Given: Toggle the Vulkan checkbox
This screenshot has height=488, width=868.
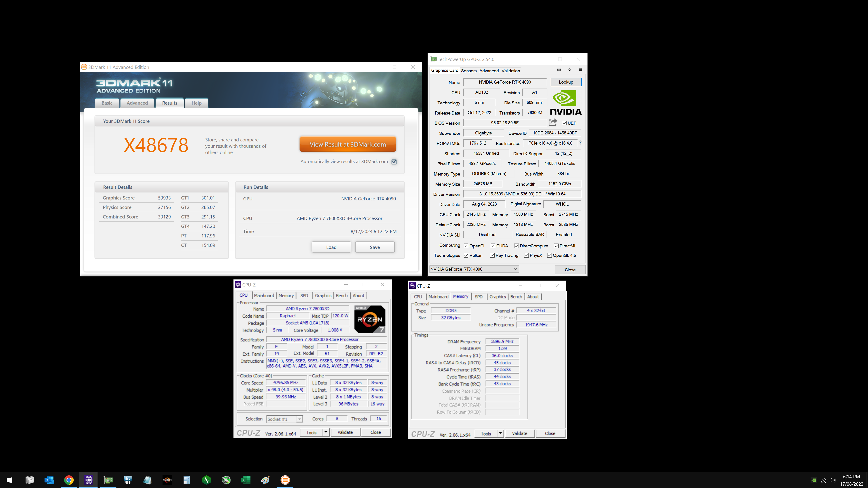Looking at the screenshot, I should pos(466,255).
